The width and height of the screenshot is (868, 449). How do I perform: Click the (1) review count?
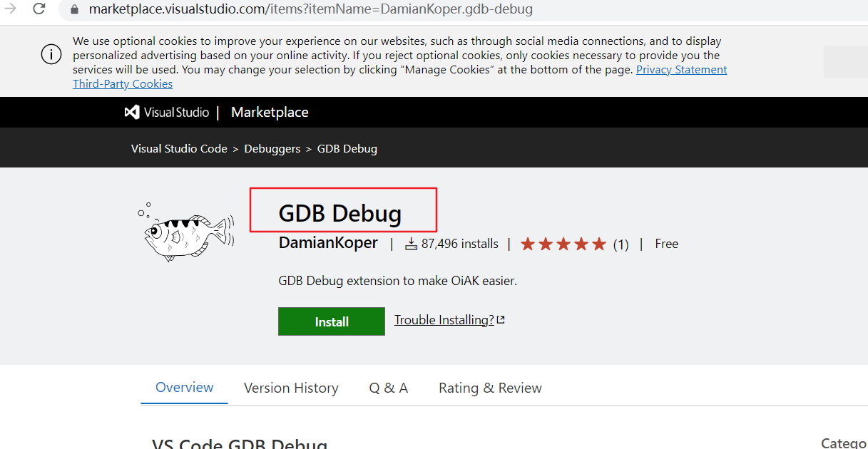[621, 244]
